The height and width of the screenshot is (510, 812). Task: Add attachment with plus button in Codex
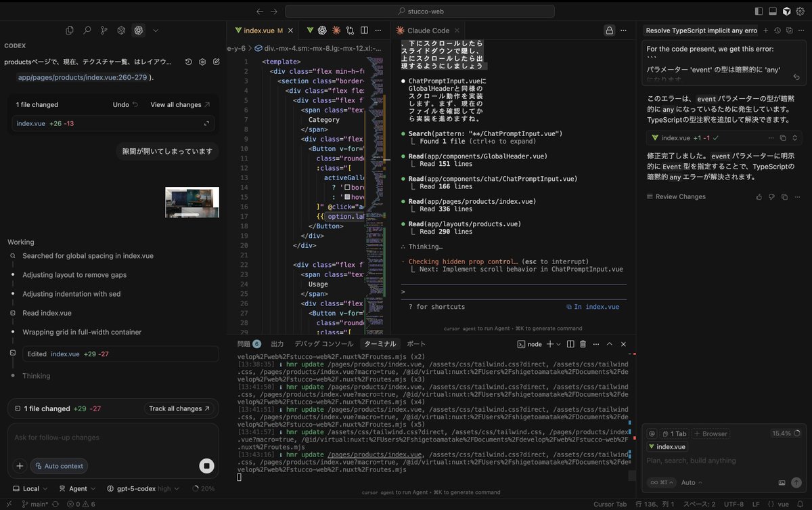pos(20,466)
